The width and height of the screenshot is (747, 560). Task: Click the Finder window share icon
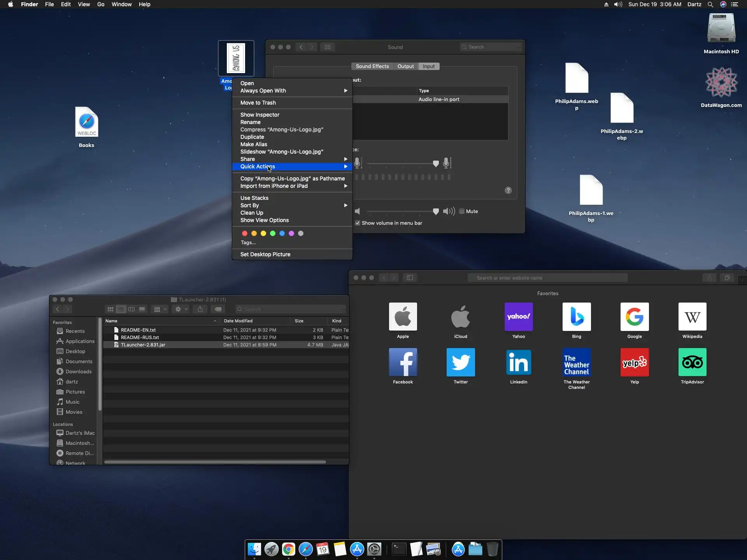pyautogui.click(x=200, y=309)
